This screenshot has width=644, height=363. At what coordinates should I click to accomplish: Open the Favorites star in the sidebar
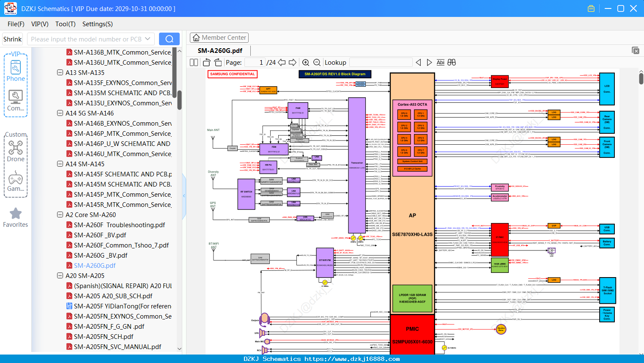pos(16,217)
